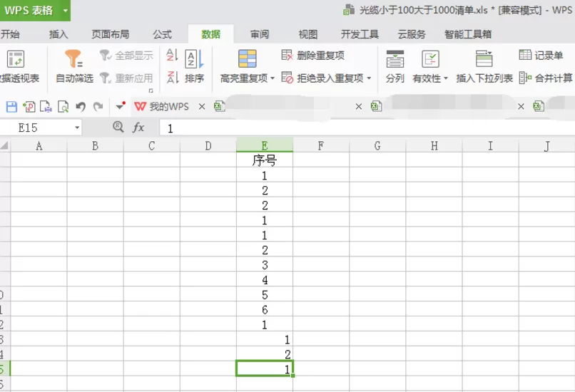
Task: Switch to the 公式 tab
Action: pyautogui.click(x=162, y=34)
